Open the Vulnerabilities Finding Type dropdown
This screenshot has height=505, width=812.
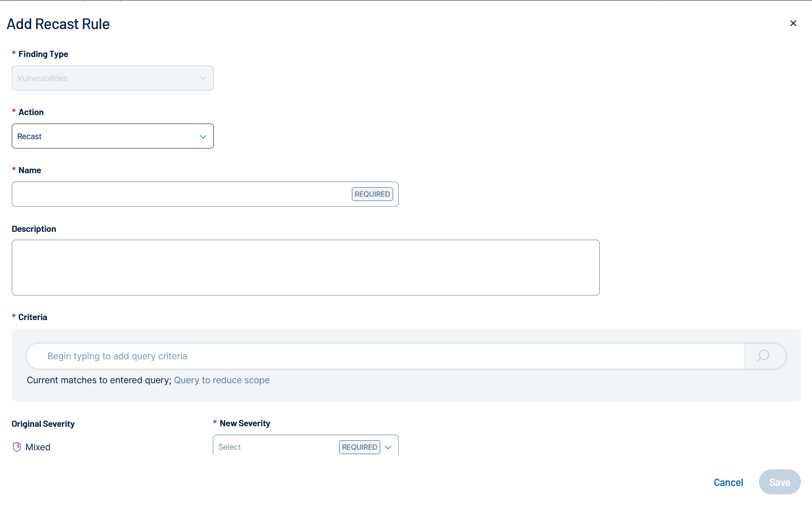click(106, 78)
